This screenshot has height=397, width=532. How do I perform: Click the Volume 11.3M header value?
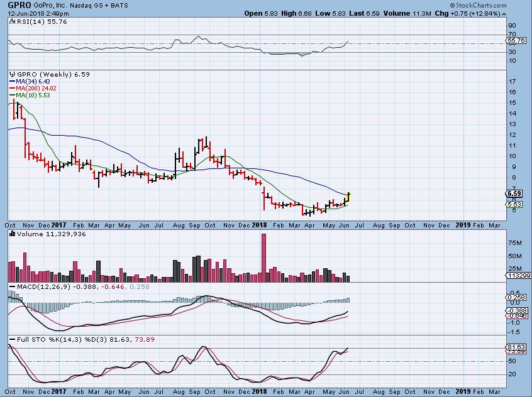[407, 14]
